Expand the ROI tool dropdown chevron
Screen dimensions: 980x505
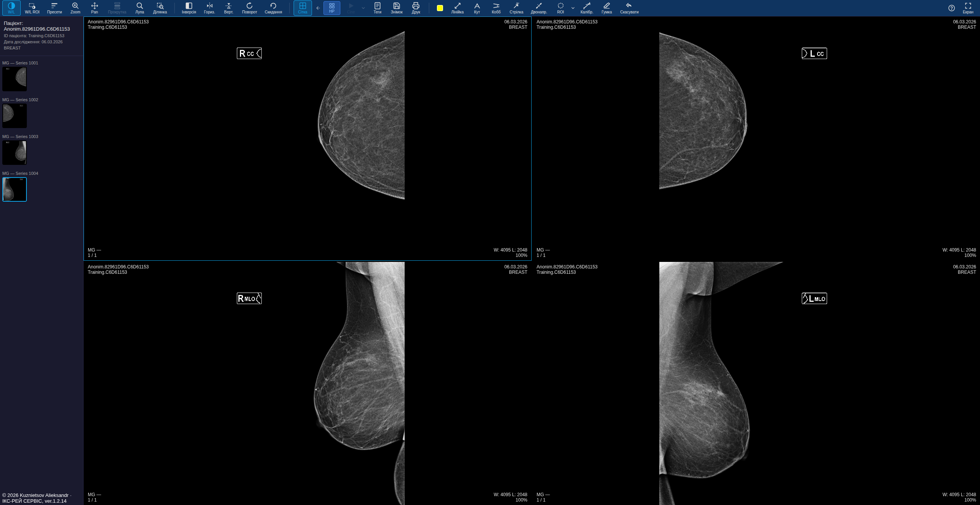(x=573, y=8)
